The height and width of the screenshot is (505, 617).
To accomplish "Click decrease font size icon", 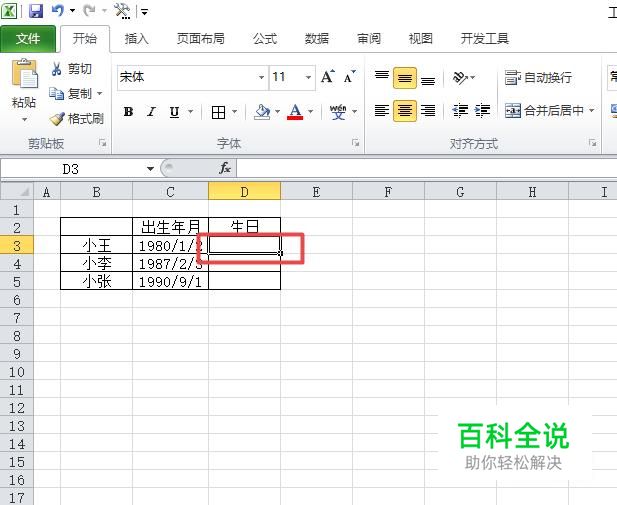I will tap(349, 77).
